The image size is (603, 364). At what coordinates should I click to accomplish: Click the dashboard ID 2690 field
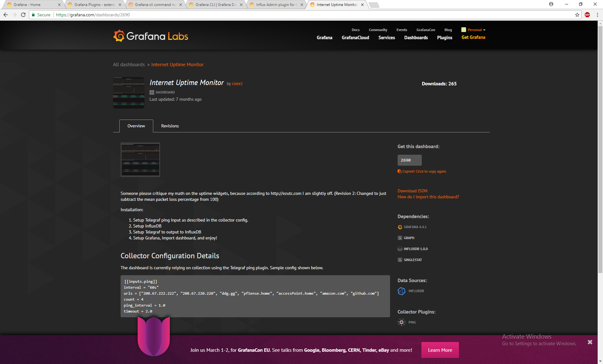point(409,160)
